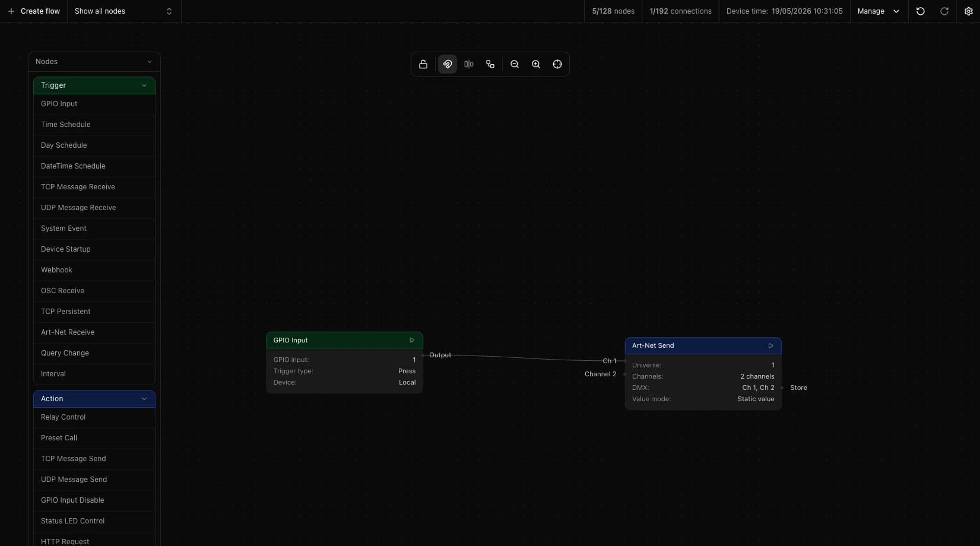Click the redo arrow icon
The image size is (980, 546).
point(944,11)
